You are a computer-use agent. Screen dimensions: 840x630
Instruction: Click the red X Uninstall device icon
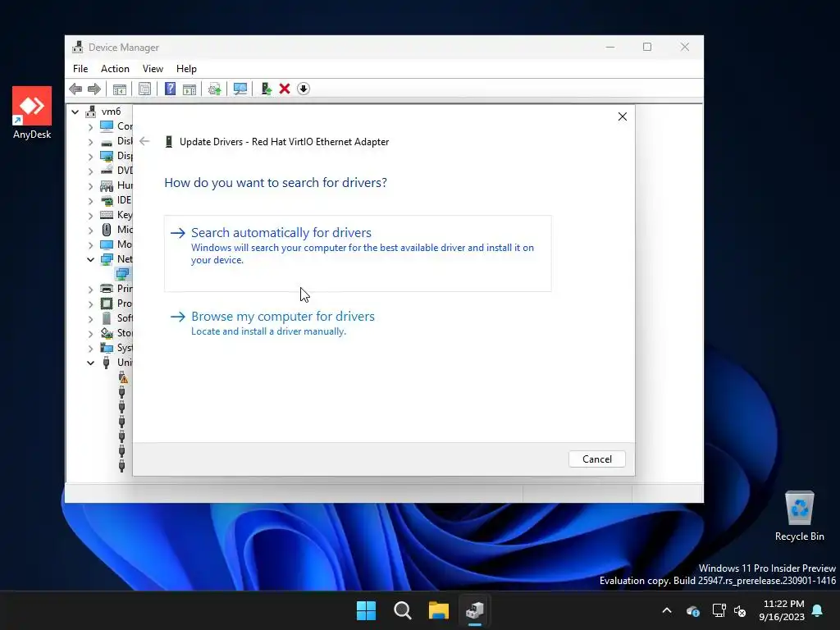pyautogui.click(x=285, y=89)
